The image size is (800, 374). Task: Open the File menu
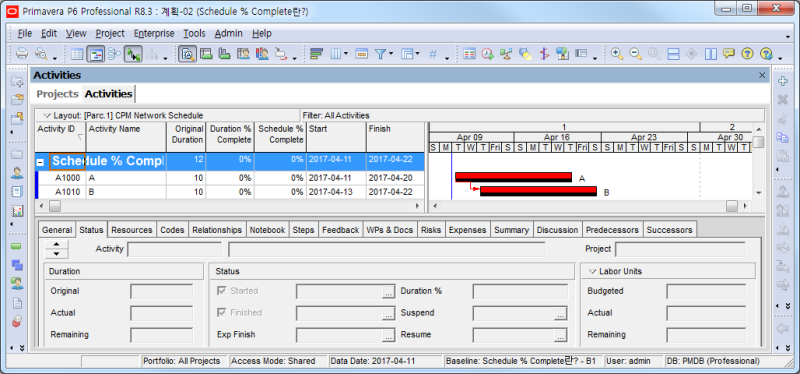(24, 33)
